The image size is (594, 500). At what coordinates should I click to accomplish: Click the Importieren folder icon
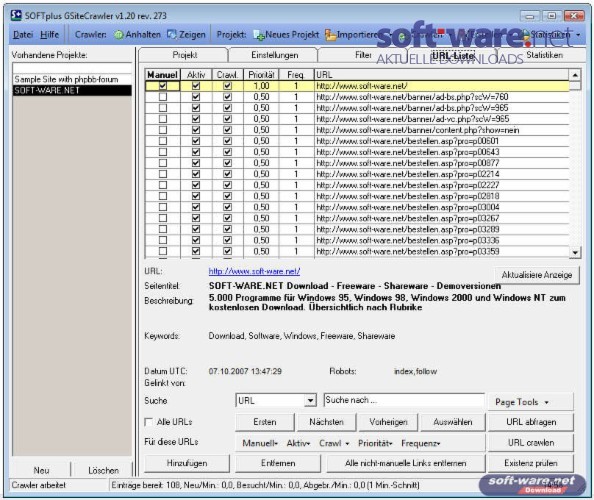(330, 35)
